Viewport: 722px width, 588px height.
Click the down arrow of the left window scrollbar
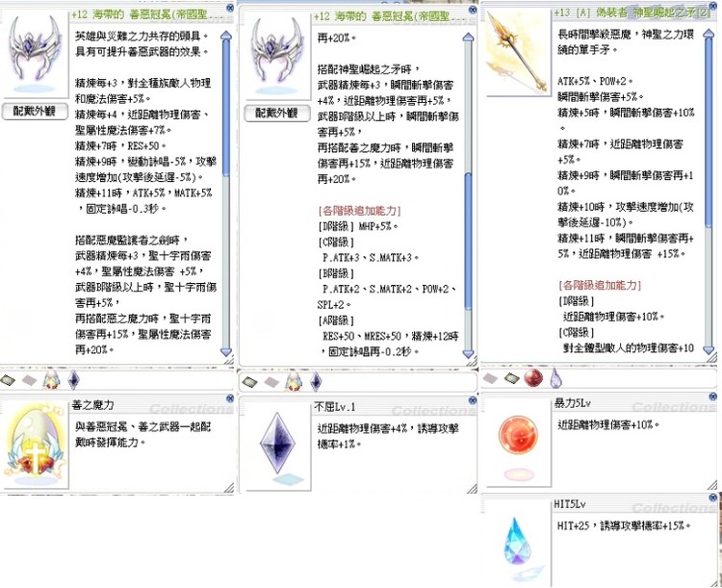226,351
